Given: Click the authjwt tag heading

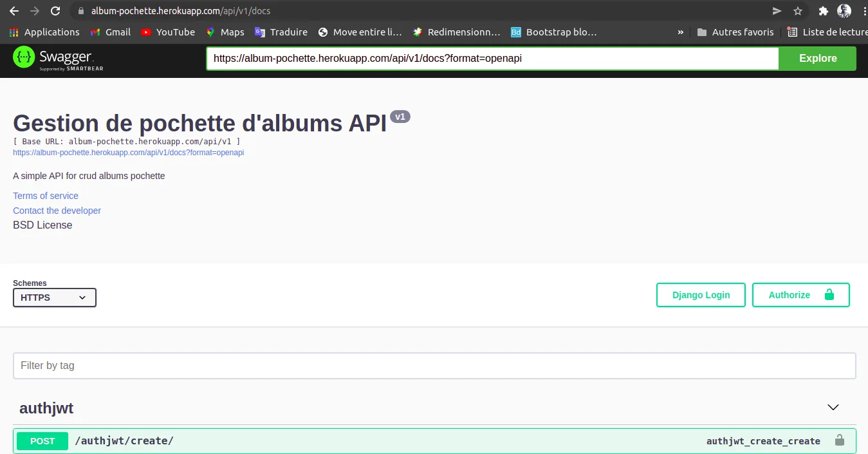Looking at the screenshot, I should pos(46,408).
